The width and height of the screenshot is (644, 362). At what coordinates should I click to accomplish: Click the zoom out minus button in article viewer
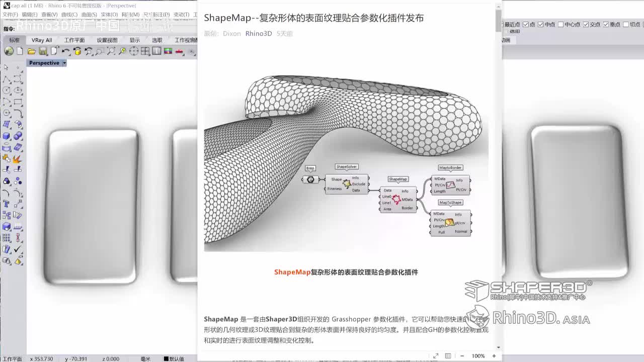462,356
